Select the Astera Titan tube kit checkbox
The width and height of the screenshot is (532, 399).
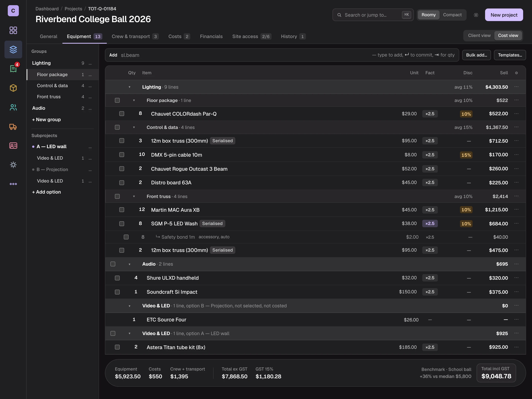pos(117,347)
